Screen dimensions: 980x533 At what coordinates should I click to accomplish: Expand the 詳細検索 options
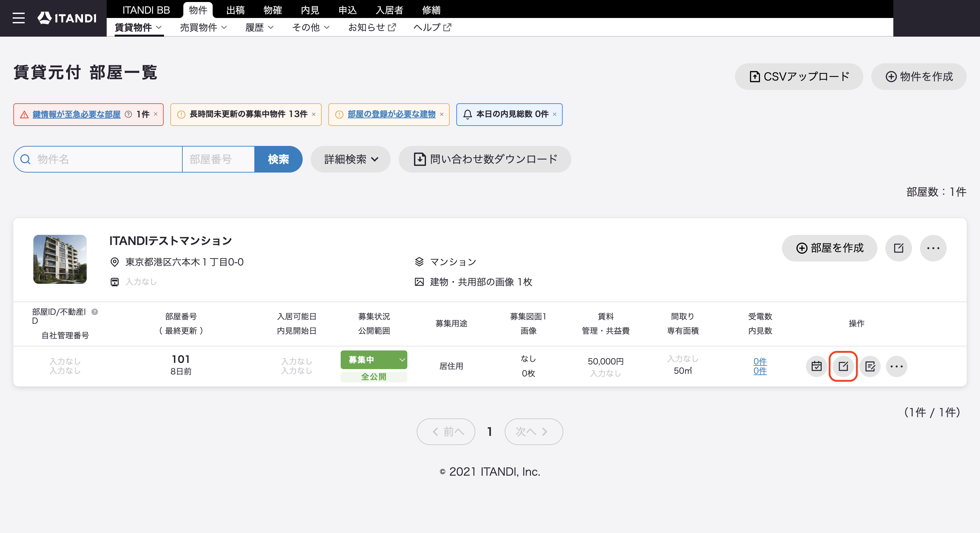(x=350, y=159)
